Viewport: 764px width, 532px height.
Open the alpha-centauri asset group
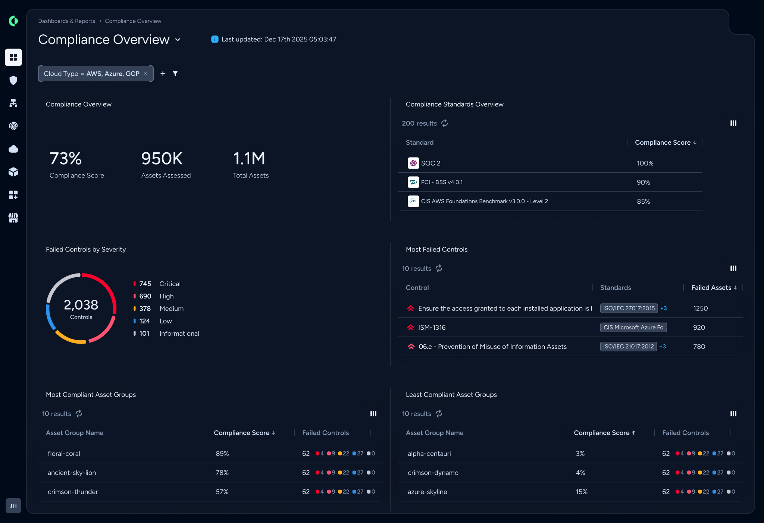[x=429, y=453]
